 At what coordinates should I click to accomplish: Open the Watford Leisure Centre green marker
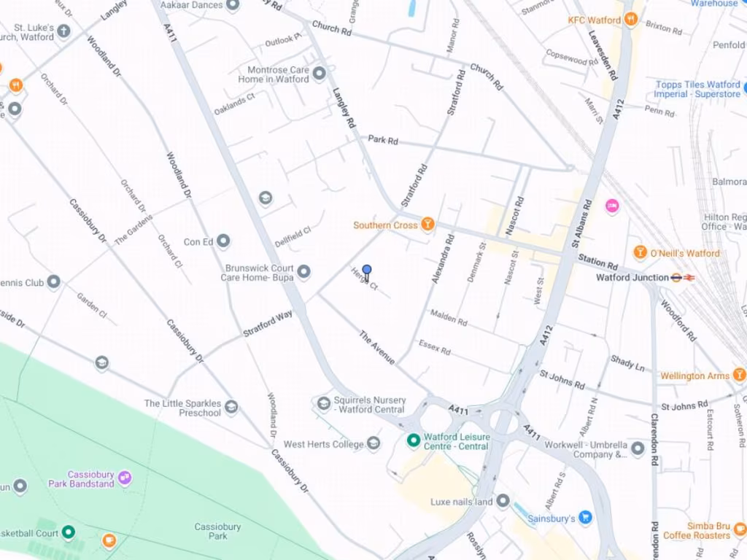[x=413, y=440]
